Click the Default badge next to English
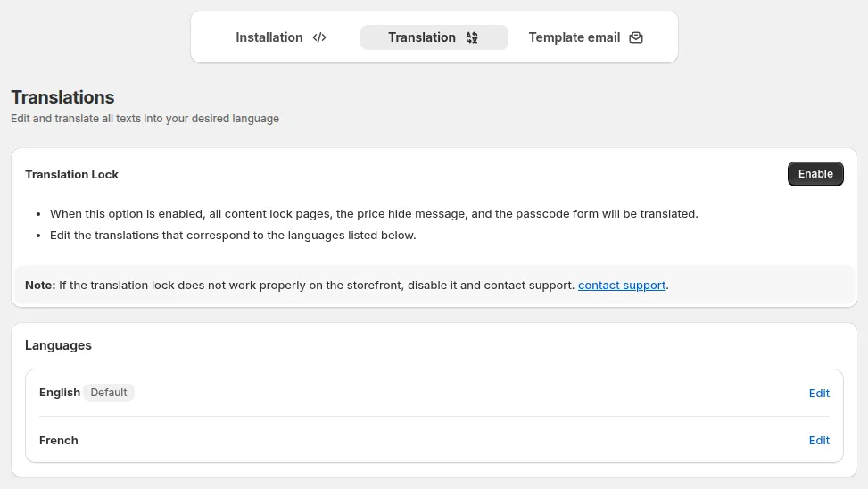This screenshot has width=868, height=489. click(x=109, y=393)
